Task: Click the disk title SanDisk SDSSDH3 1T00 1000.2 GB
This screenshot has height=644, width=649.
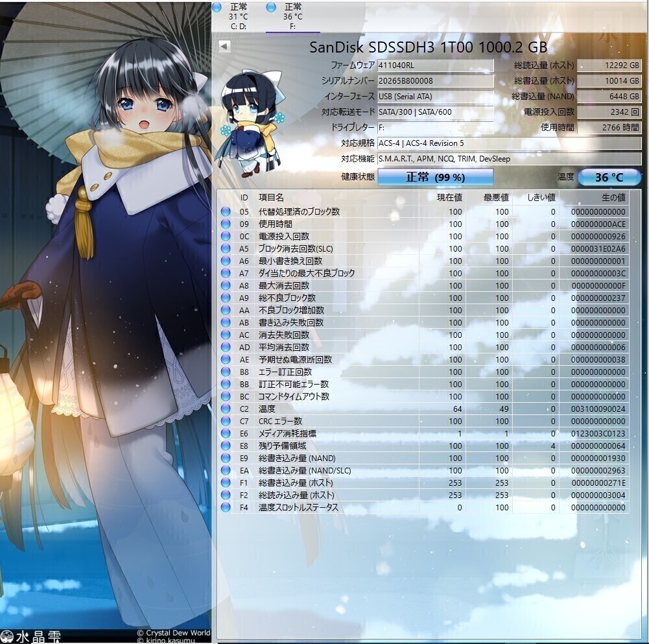Action: [428, 47]
